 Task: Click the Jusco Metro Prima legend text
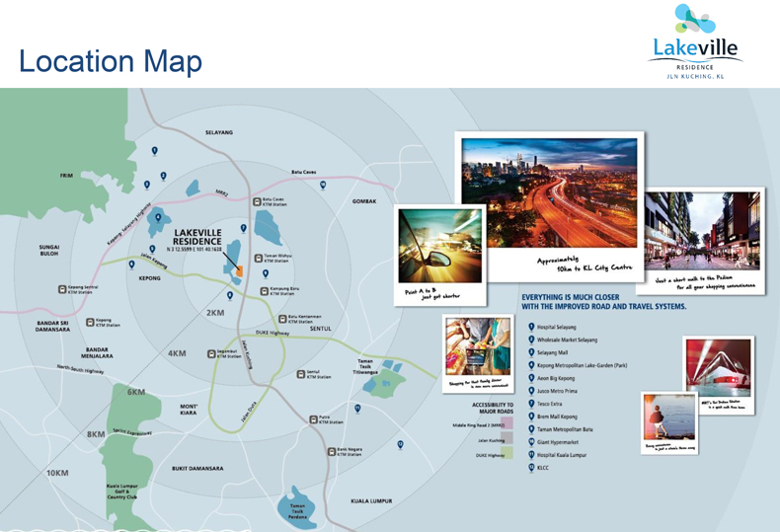point(557,391)
